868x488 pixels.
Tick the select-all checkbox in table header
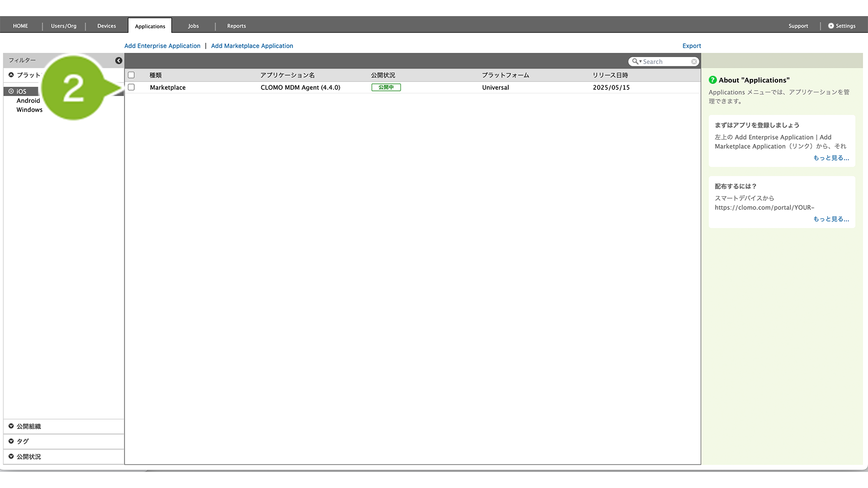pos(131,75)
